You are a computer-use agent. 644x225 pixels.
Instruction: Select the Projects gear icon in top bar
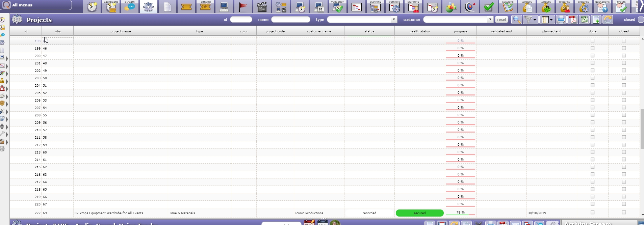click(149, 7)
